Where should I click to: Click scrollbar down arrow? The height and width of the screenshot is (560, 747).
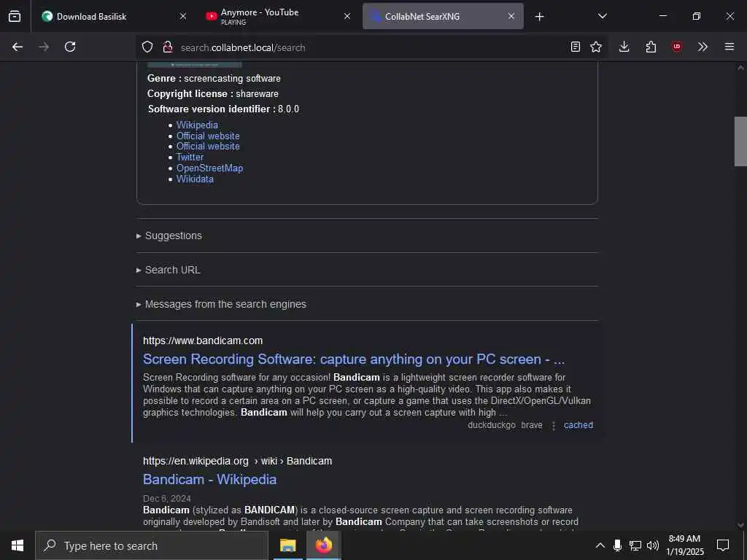pyautogui.click(x=740, y=525)
